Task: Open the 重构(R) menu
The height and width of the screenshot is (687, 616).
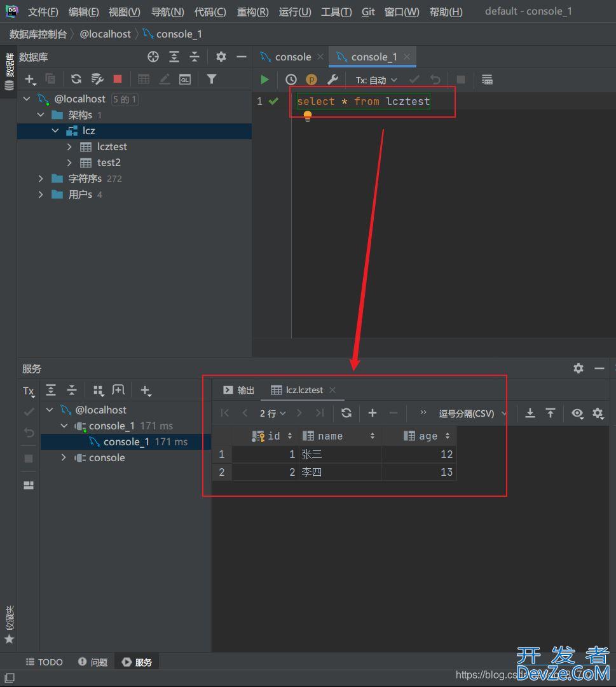Action: [x=252, y=12]
